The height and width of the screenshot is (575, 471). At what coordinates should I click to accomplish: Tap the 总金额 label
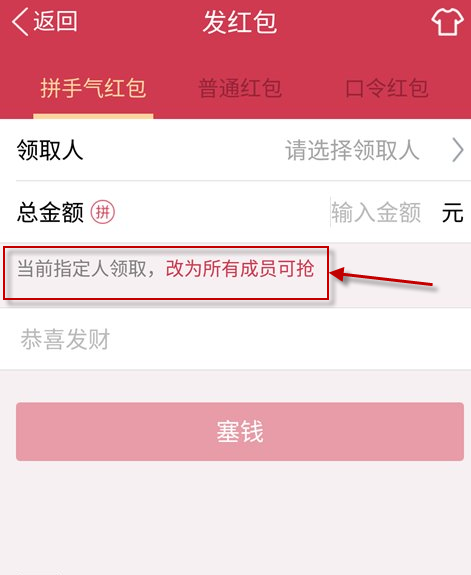click(50, 212)
